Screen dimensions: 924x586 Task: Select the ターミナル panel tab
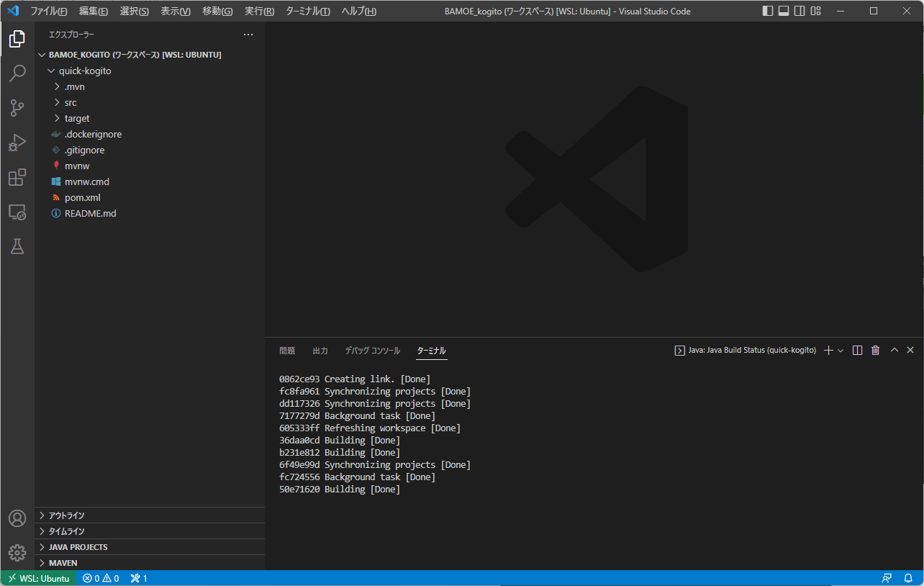point(432,351)
